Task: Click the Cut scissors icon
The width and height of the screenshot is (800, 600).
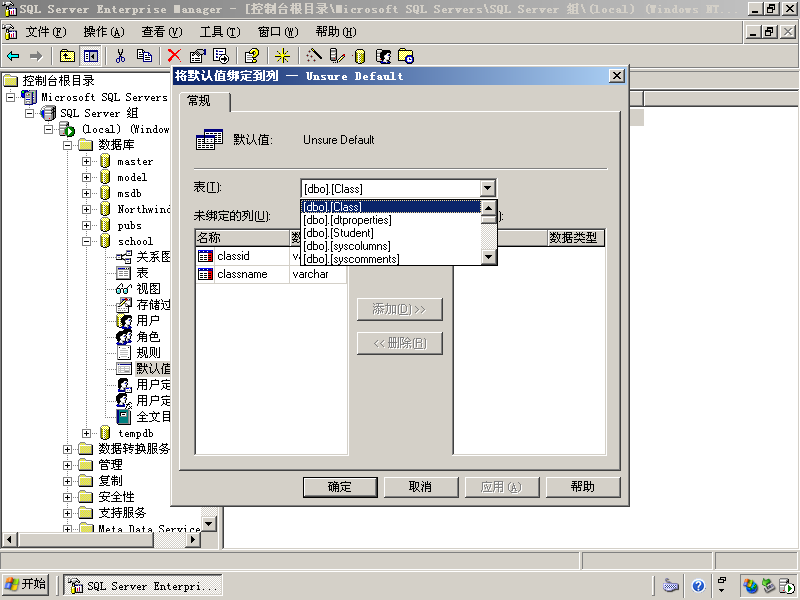Action: pos(120,56)
